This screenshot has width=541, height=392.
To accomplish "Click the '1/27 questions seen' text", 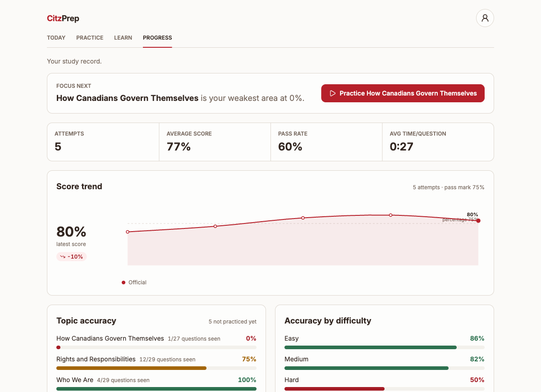I will [x=194, y=339].
